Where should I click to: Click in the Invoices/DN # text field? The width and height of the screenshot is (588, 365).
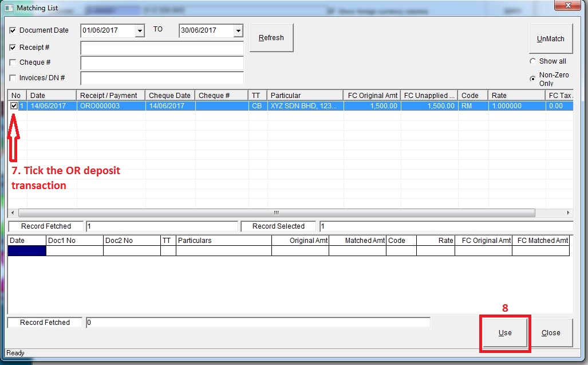161,78
